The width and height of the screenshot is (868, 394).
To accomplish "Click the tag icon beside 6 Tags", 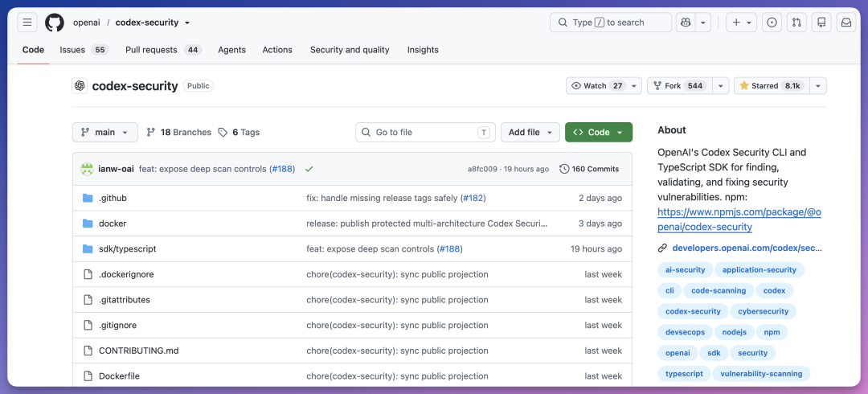I will 223,133.
